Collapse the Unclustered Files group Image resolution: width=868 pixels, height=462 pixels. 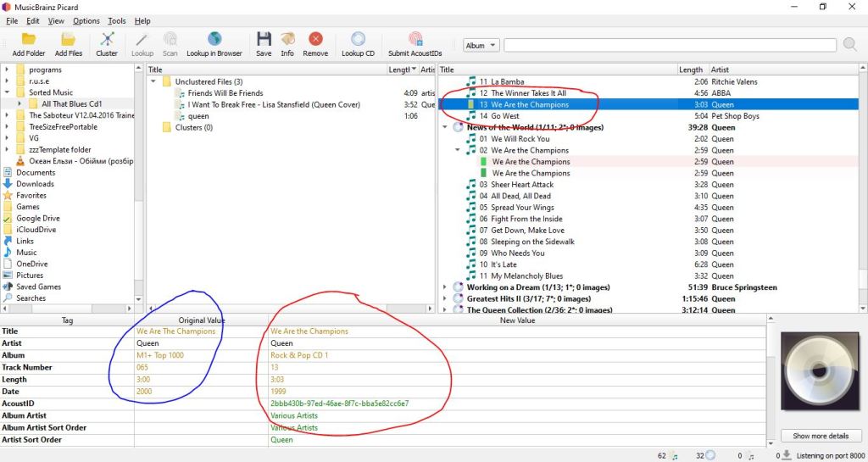pos(154,82)
